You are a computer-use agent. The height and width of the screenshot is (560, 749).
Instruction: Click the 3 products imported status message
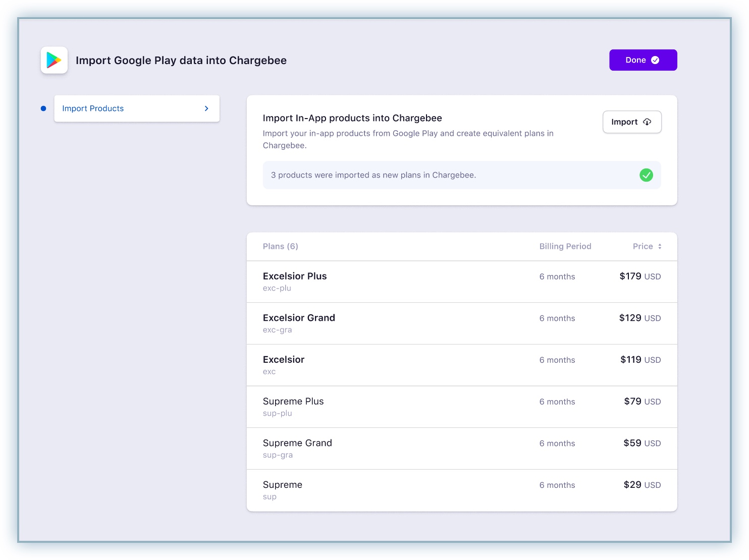(373, 175)
